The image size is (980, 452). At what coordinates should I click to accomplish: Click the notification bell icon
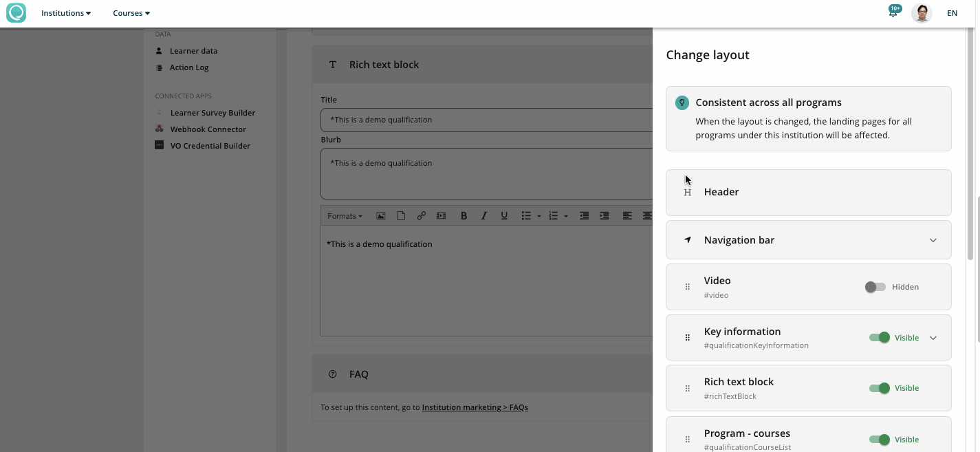point(893,13)
